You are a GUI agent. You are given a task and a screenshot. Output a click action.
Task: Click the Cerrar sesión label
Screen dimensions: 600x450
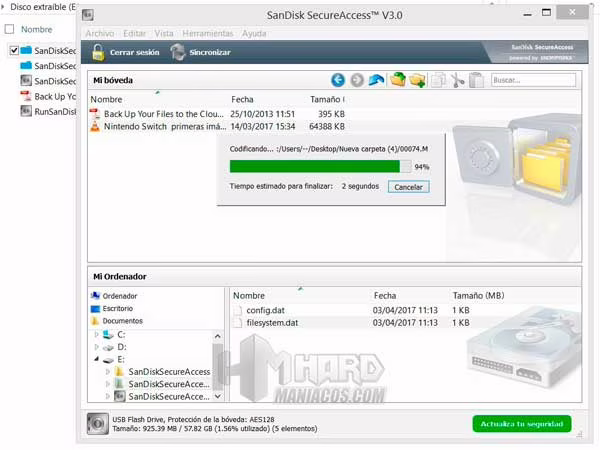coord(135,52)
